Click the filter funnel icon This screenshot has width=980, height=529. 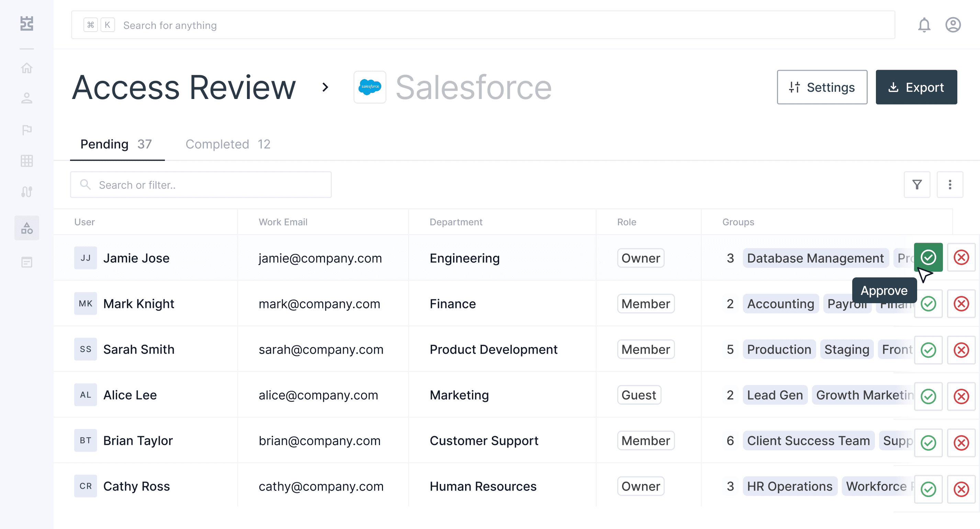coord(917,185)
